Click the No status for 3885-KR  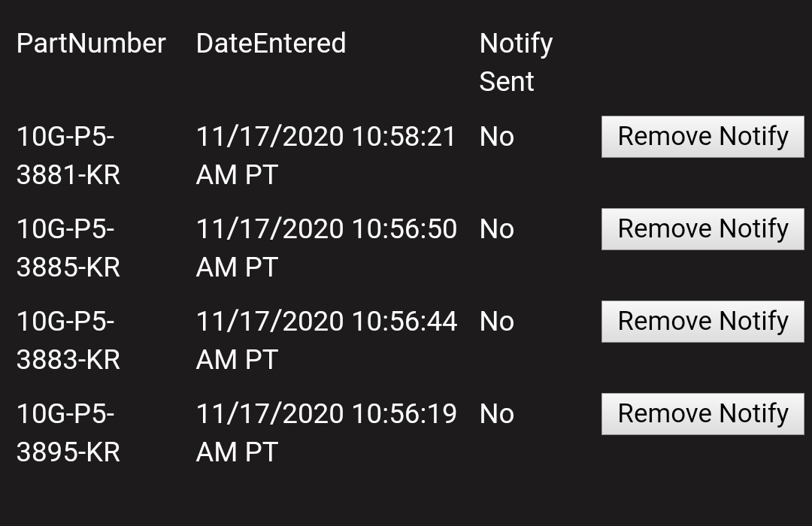coord(497,230)
